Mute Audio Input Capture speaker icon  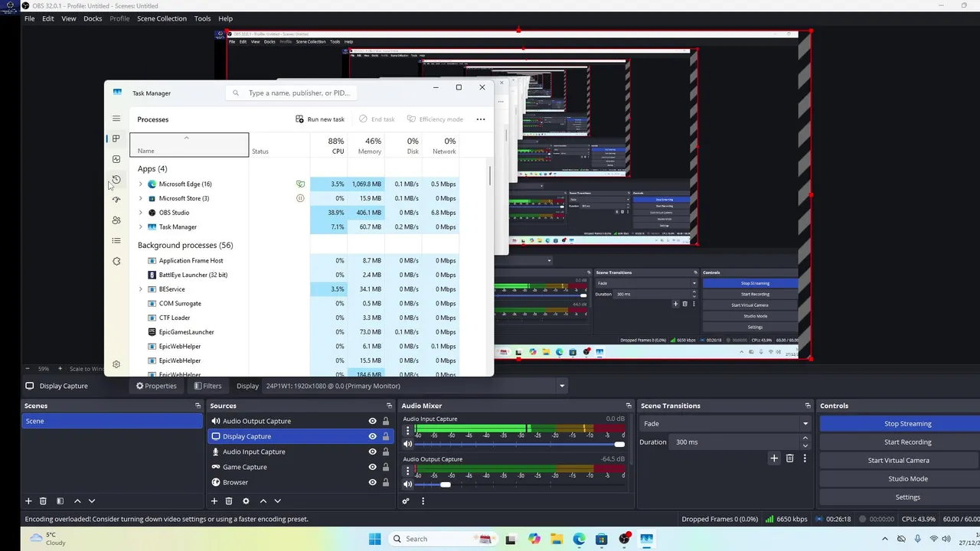[408, 444]
